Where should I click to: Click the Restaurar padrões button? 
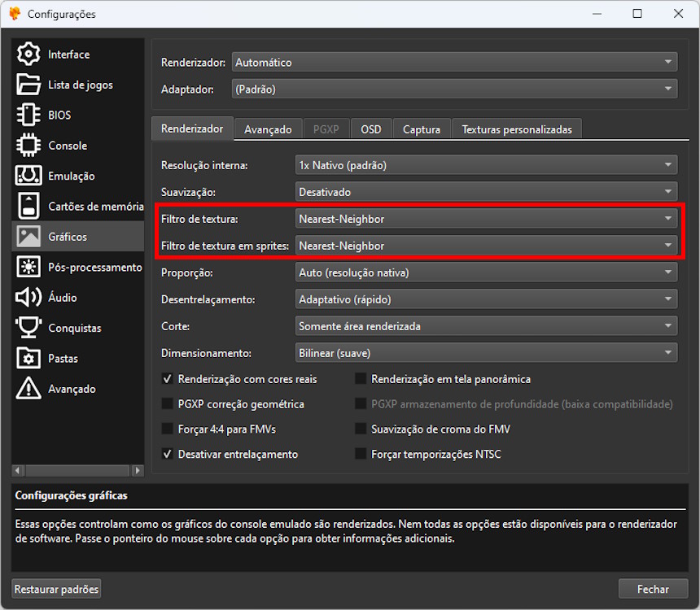click(57, 589)
